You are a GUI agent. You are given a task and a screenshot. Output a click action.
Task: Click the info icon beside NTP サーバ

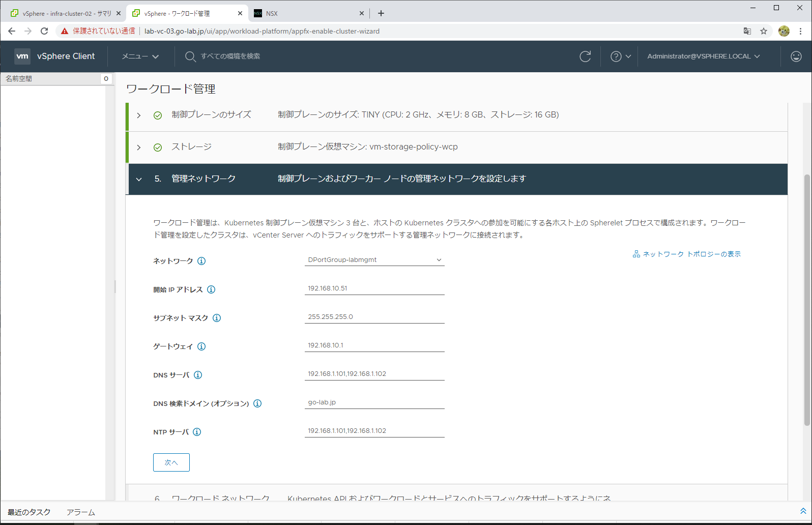197,432
